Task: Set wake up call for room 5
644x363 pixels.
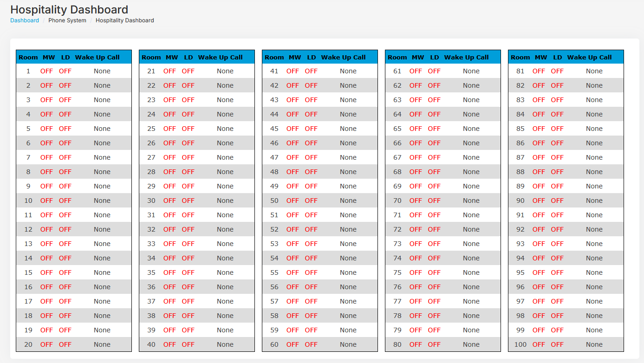Action: point(102,128)
